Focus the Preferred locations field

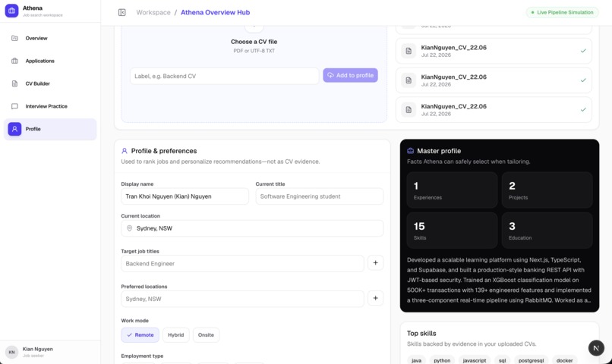click(x=242, y=299)
